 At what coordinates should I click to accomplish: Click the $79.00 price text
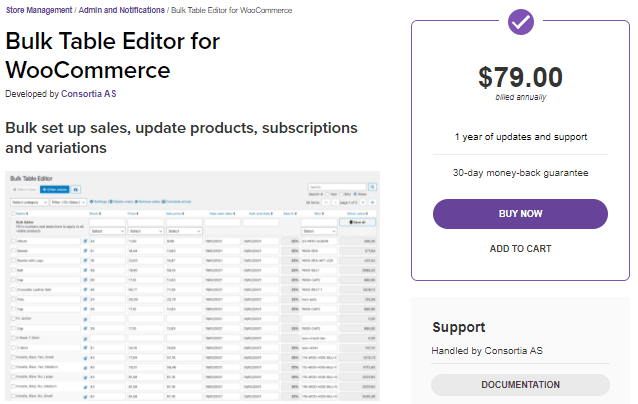(x=520, y=77)
